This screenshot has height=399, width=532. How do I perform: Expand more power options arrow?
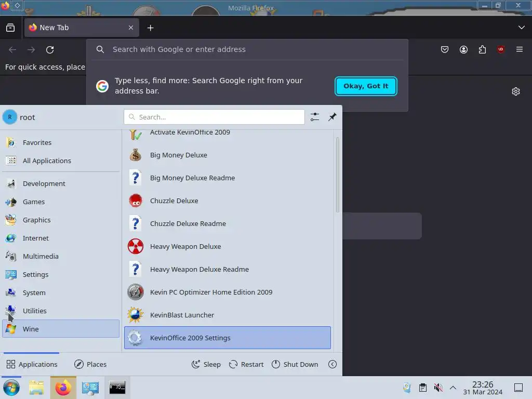pos(332,364)
